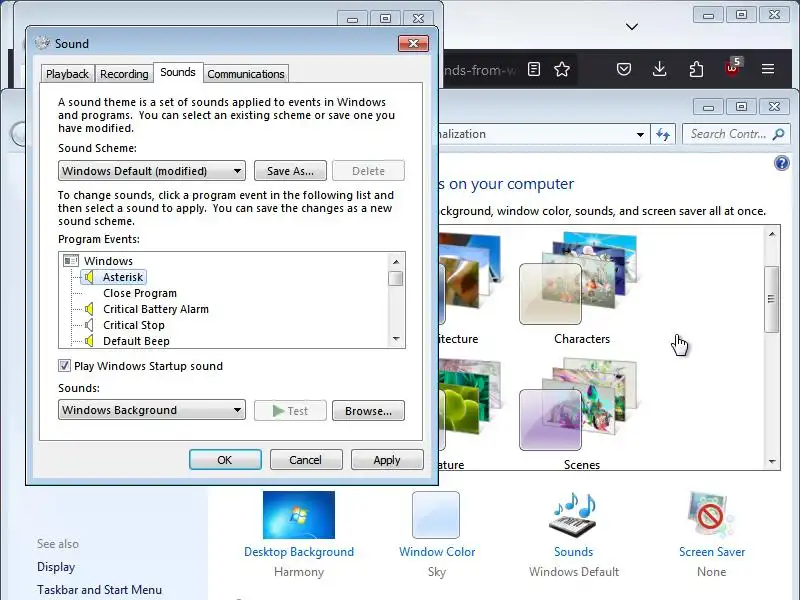Screen dimensions: 800x600
Task: Open Firefox downloads arrow icon
Action: pyautogui.click(x=659, y=69)
